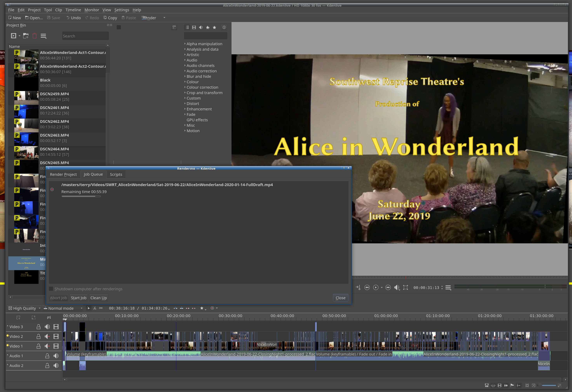Open the Timeline menu
The width and height of the screenshot is (572, 392).
[73, 10]
